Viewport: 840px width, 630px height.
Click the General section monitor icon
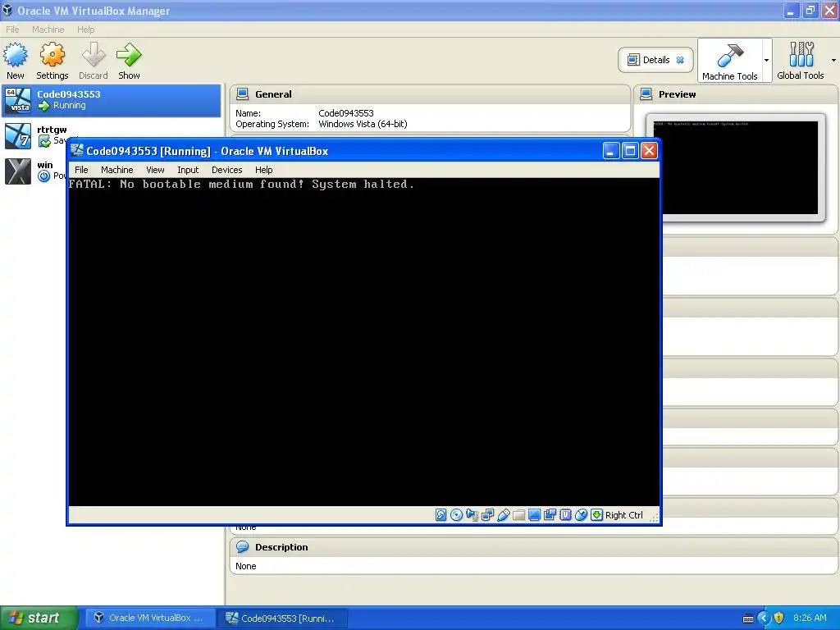click(242, 94)
